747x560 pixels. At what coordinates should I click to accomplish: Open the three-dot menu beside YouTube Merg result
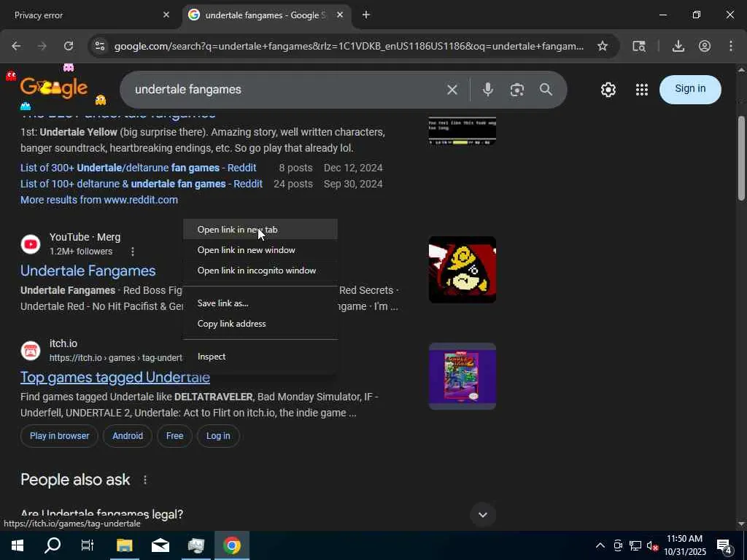pyautogui.click(x=133, y=252)
